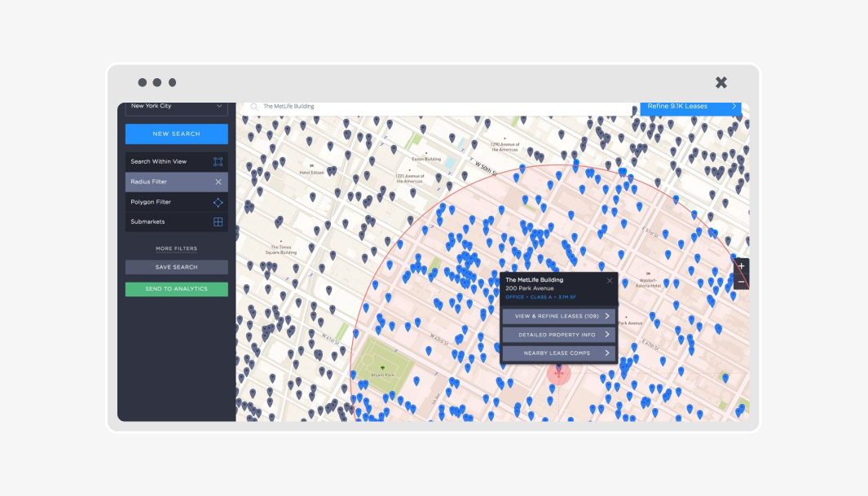Send results with SEND TO ANALYTICS
This screenshot has width=868, height=496.
click(177, 289)
